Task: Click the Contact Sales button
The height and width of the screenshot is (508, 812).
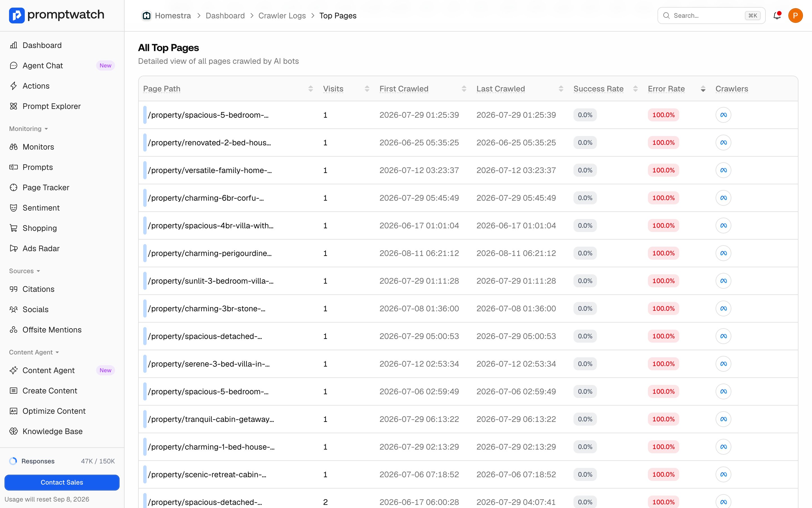Action: point(62,482)
